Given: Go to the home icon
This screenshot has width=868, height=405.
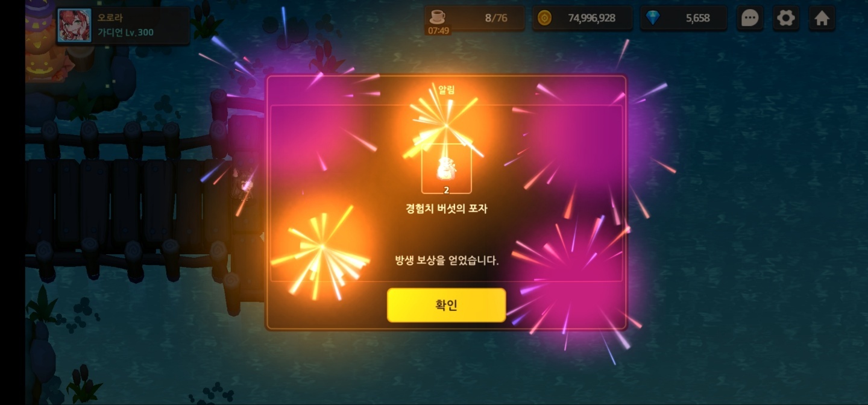Looking at the screenshot, I should (822, 18).
